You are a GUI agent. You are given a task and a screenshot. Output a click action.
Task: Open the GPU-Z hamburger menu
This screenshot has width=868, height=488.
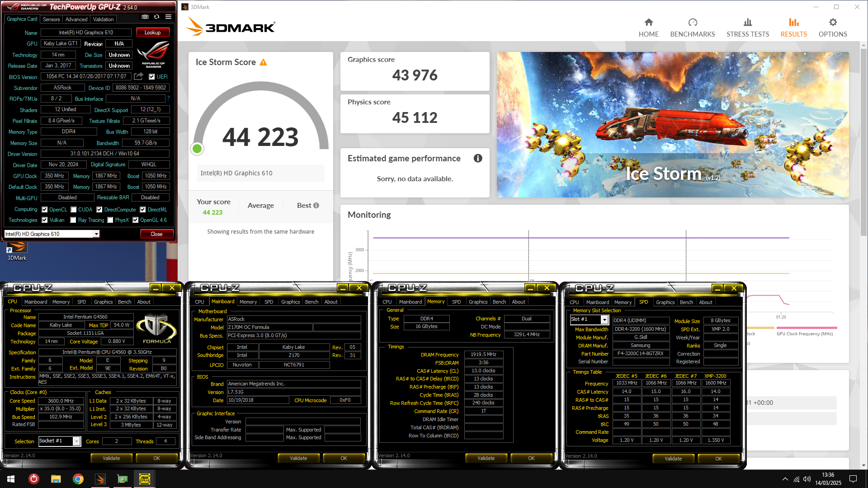click(168, 17)
